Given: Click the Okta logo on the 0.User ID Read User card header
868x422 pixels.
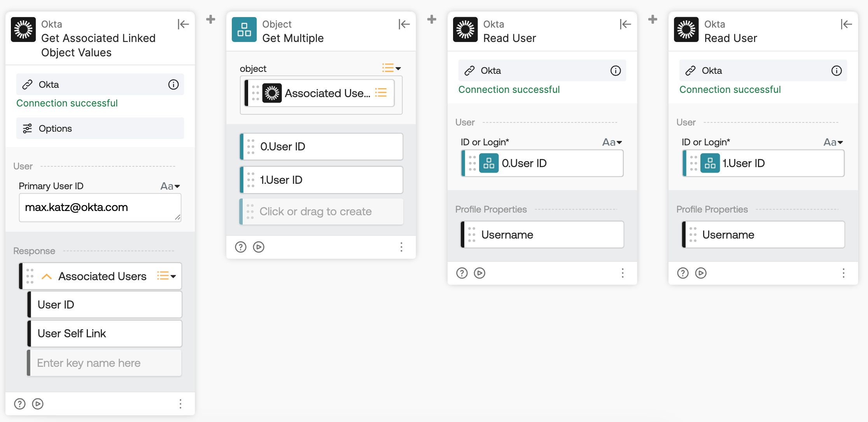Looking at the screenshot, I should (465, 29).
